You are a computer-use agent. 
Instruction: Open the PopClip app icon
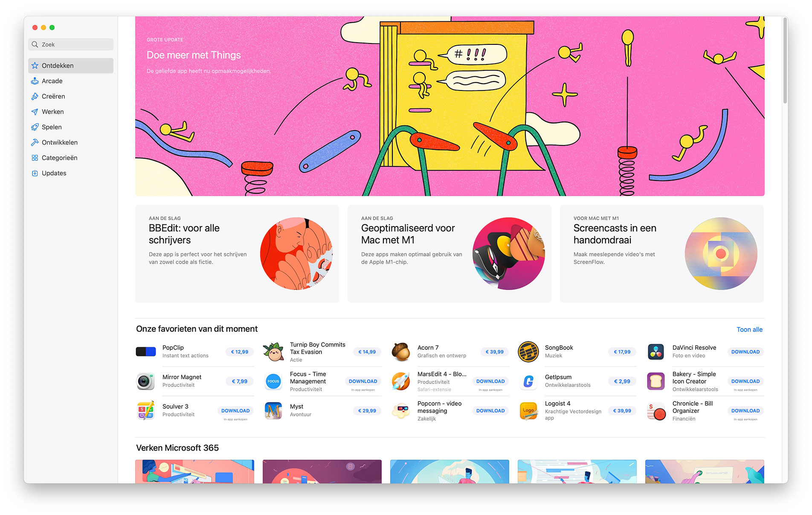[146, 352]
